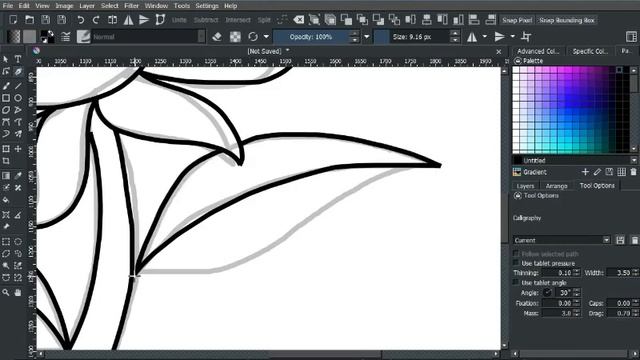The width and height of the screenshot is (640, 360).
Task: Select the Fill bucket tool
Action: (x=6, y=200)
